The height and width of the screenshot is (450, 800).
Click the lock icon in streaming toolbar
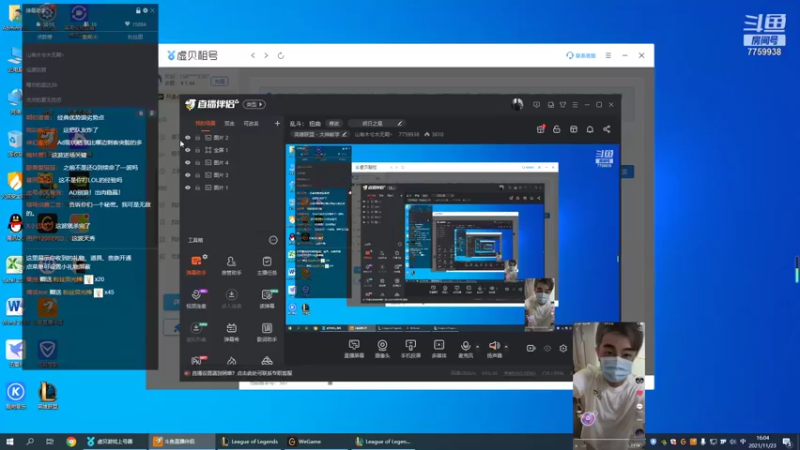point(557,130)
